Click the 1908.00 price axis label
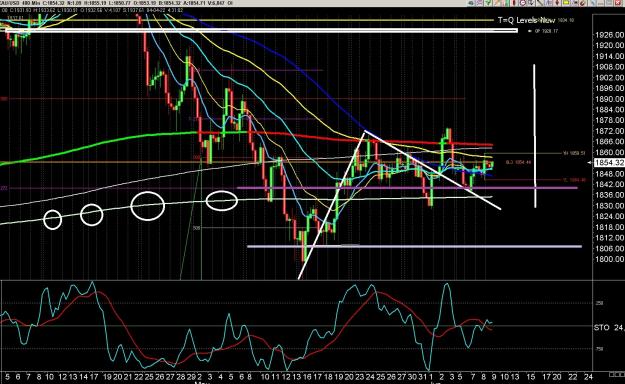The width and height of the screenshot is (625, 384). click(609, 67)
